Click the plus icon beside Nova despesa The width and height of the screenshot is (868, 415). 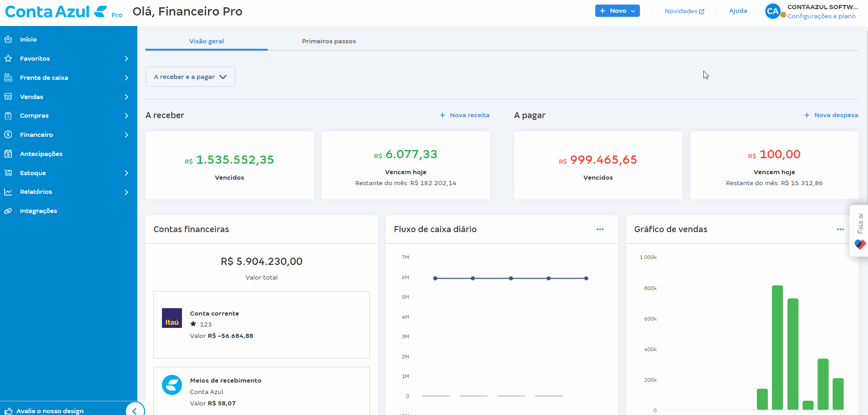pos(807,115)
